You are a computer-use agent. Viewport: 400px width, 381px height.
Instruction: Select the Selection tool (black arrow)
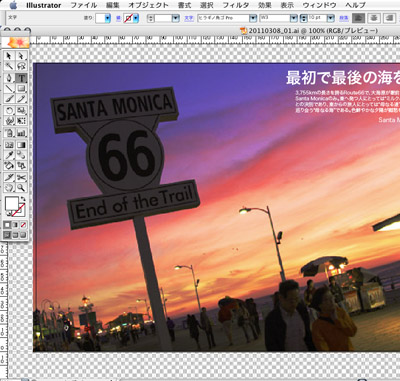tap(9, 56)
